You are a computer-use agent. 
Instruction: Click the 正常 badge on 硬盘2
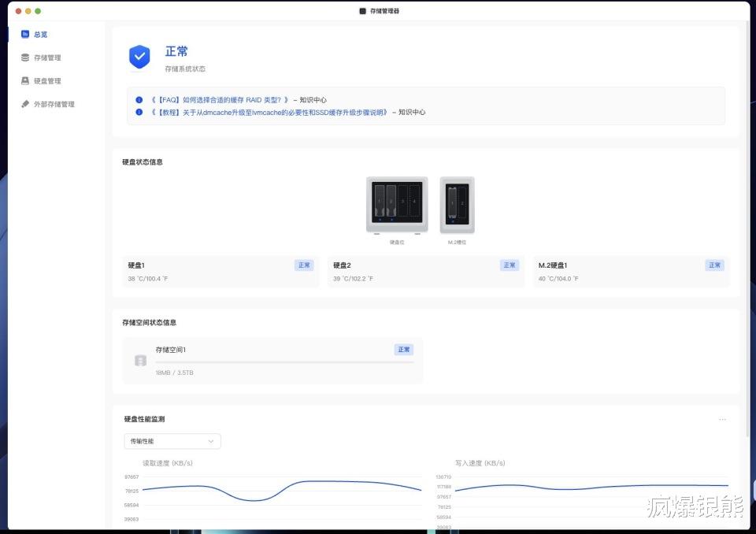click(510, 265)
